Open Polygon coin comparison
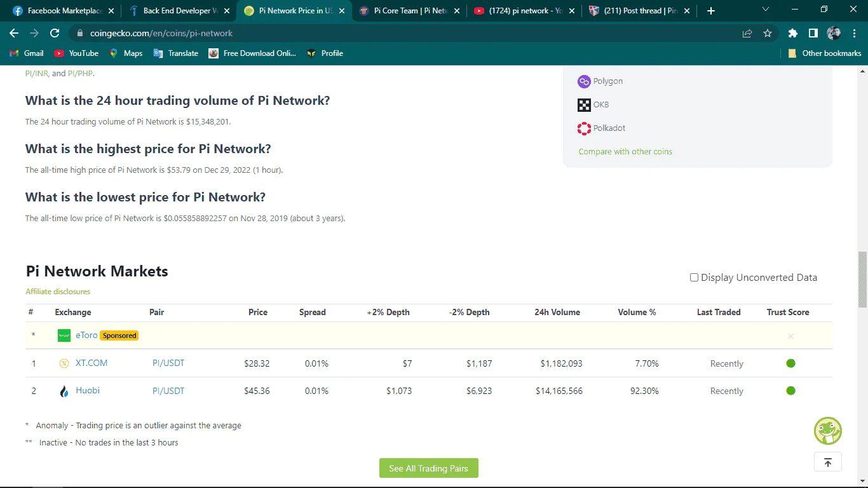 tap(600, 81)
